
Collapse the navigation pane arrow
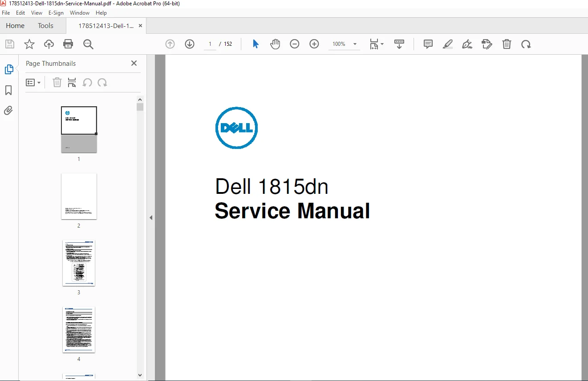point(151,217)
